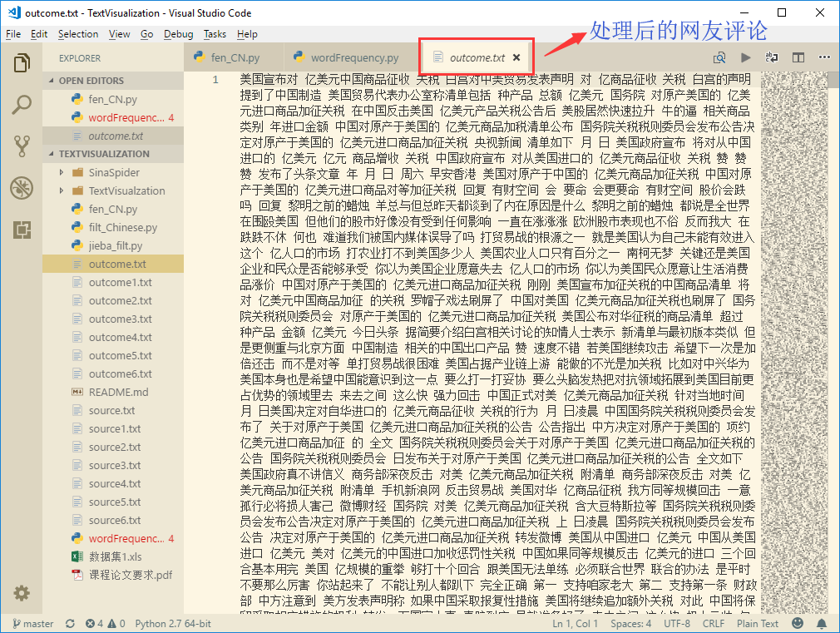This screenshot has height=633, width=840.
Task: Open the Selection menu
Action: 78,34
